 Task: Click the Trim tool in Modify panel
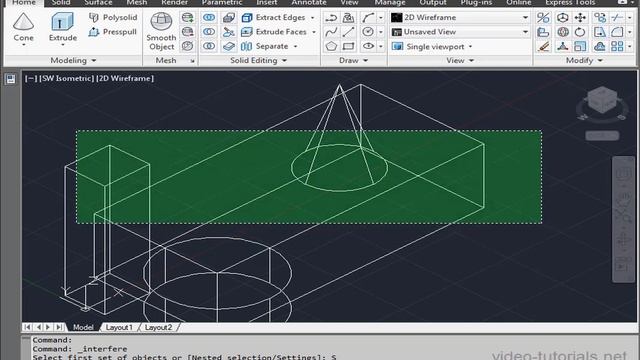[617, 18]
